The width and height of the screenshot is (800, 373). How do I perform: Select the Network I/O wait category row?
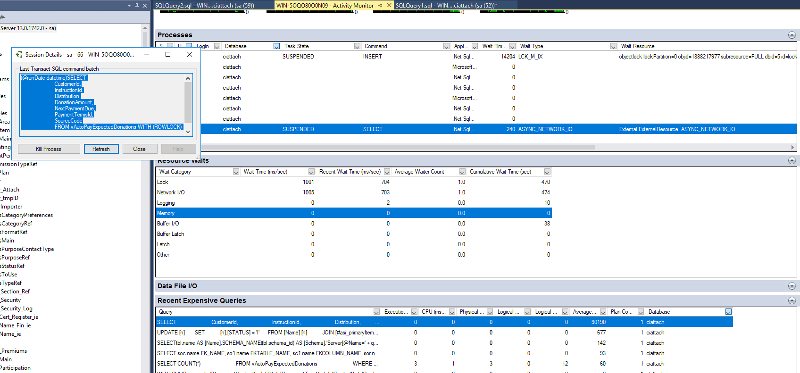[x=354, y=192]
